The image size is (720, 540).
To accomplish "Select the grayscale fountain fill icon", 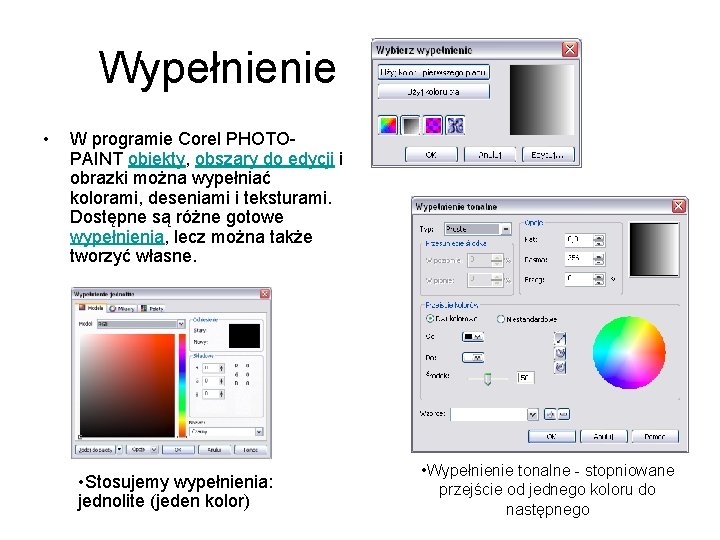I will (x=410, y=125).
